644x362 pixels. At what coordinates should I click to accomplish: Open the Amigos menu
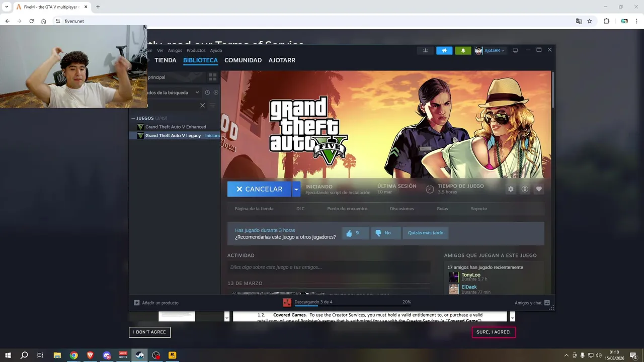(x=175, y=50)
